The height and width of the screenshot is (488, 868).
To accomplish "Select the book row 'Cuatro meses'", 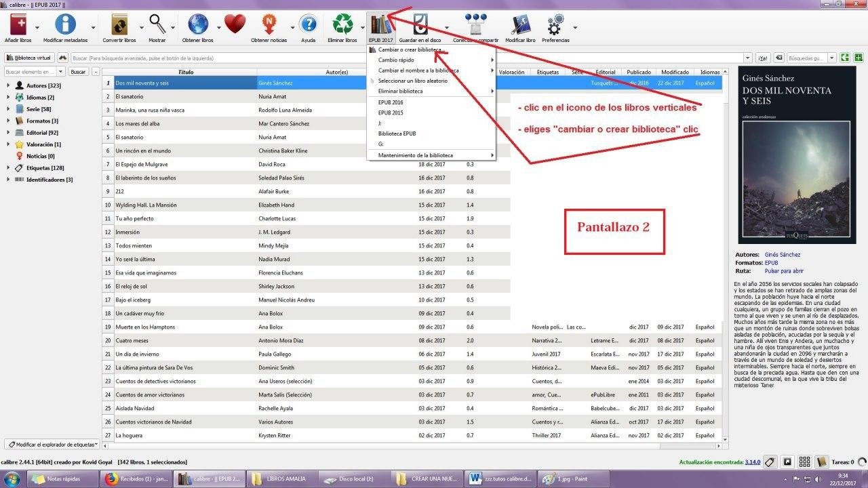I will tap(412, 340).
